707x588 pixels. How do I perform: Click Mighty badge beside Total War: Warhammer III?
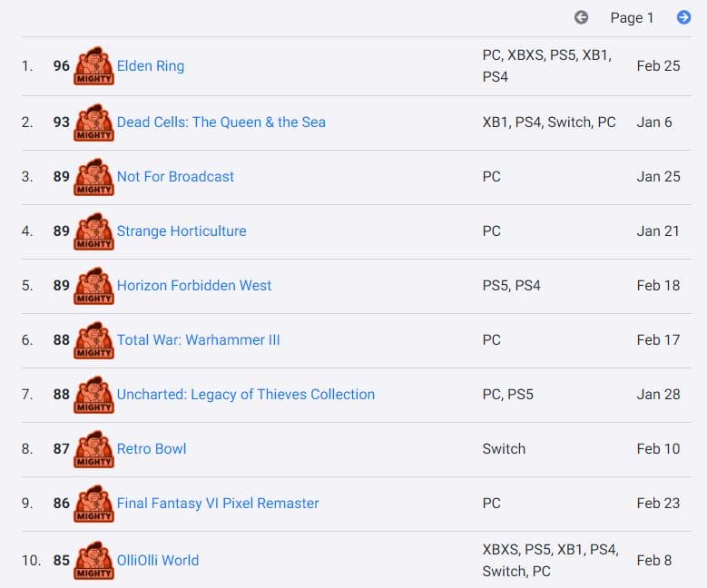click(93, 340)
